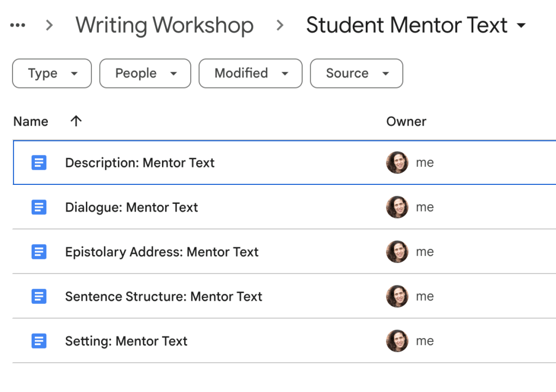
Task: Click the owner avatar on the Description row
Action: tap(397, 163)
